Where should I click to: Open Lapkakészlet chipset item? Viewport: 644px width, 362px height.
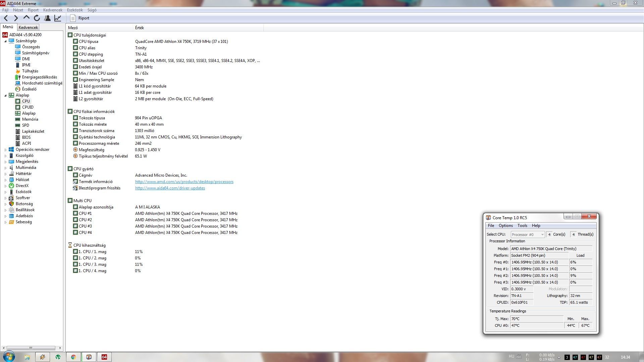click(33, 131)
